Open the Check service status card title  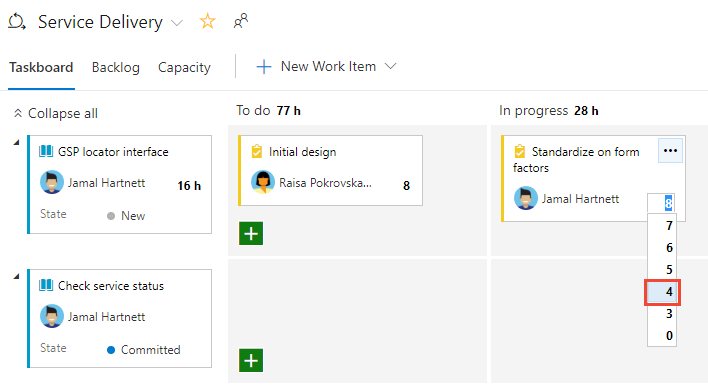pos(111,286)
